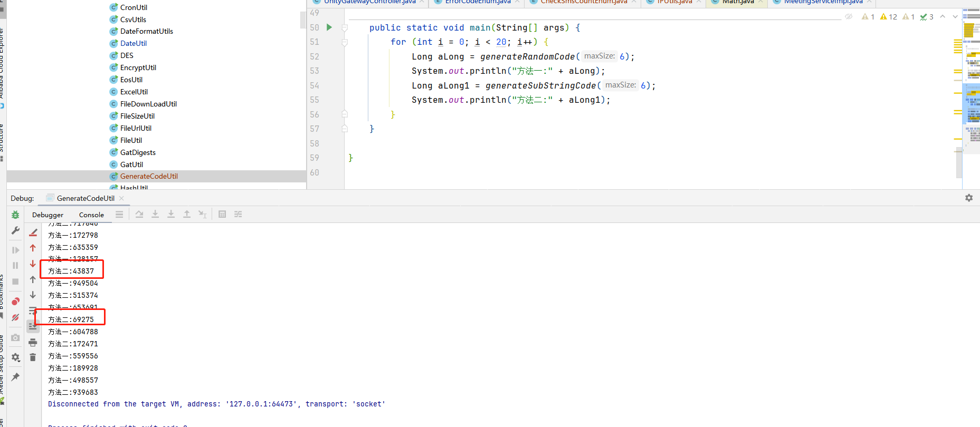Click the Pin Tab icon
Image resolution: width=980 pixels, height=427 pixels.
click(x=15, y=376)
